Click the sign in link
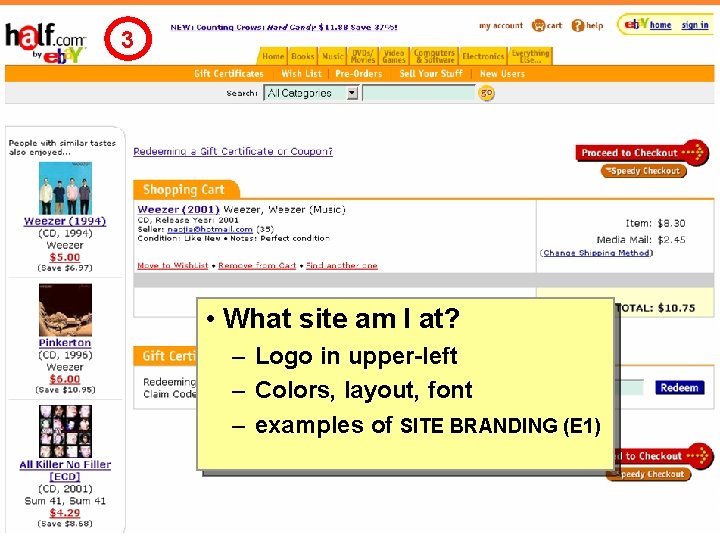This screenshot has width=720, height=540. [x=695, y=25]
